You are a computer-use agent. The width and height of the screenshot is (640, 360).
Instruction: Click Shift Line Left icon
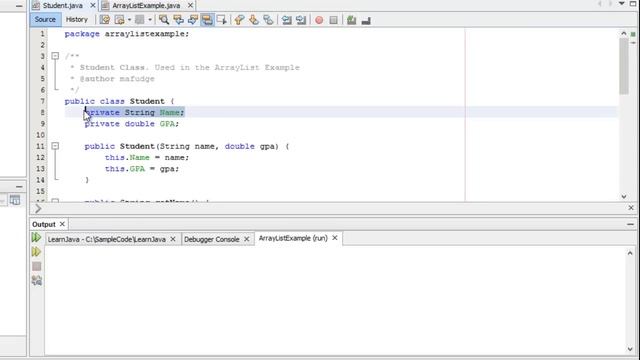coord(287,20)
